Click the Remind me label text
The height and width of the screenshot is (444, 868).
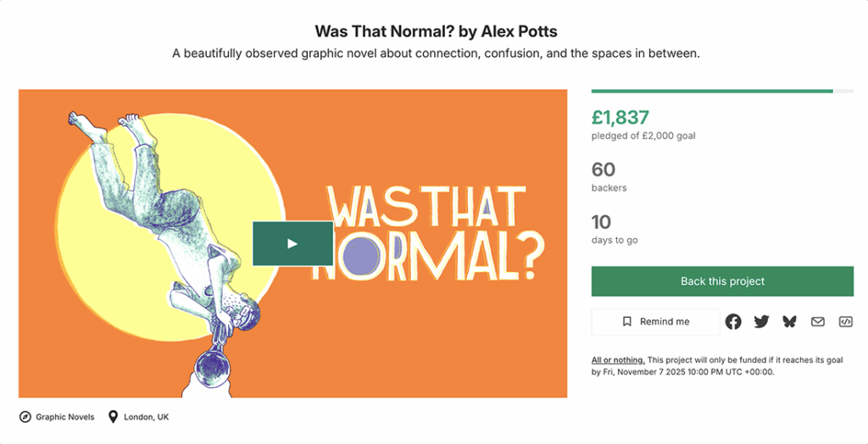pos(665,322)
